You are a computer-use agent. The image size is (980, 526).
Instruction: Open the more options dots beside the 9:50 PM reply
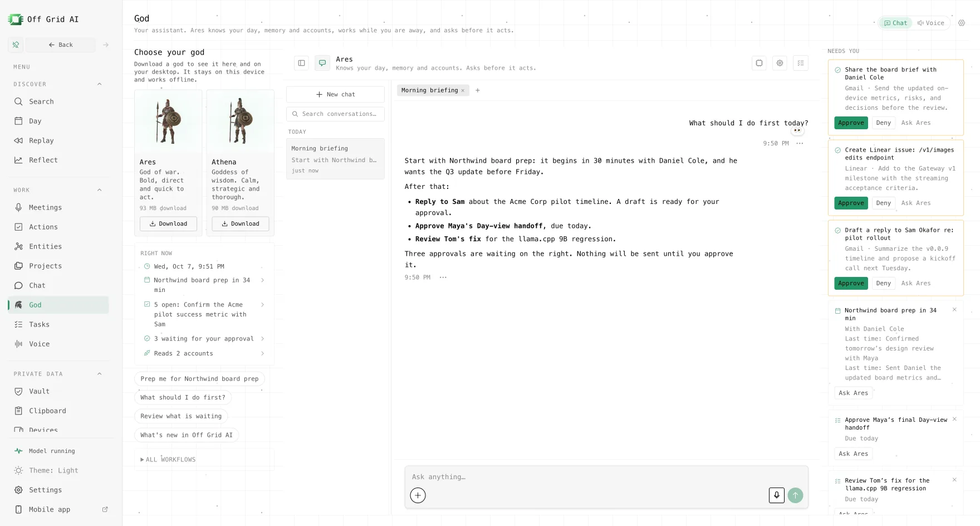point(443,277)
